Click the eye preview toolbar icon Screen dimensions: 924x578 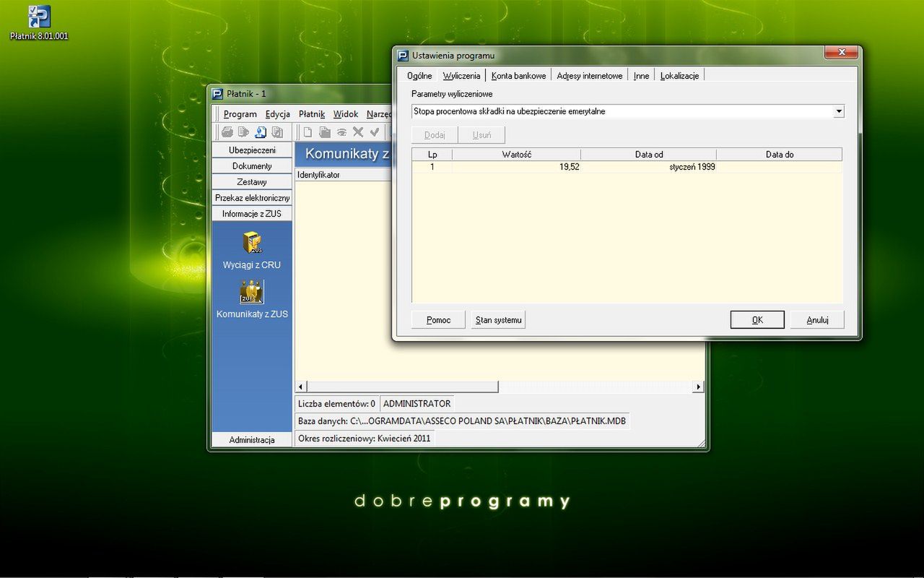[x=341, y=132]
